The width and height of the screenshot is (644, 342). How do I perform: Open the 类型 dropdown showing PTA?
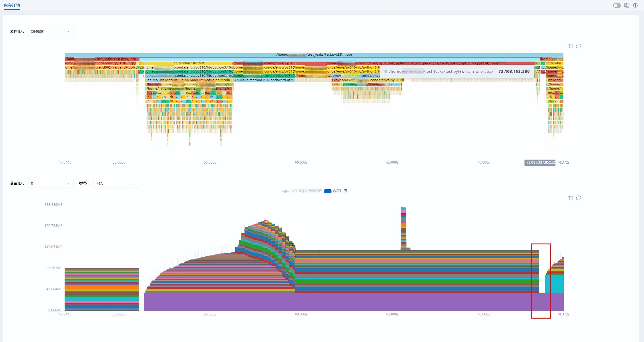pyautogui.click(x=116, y=183)
